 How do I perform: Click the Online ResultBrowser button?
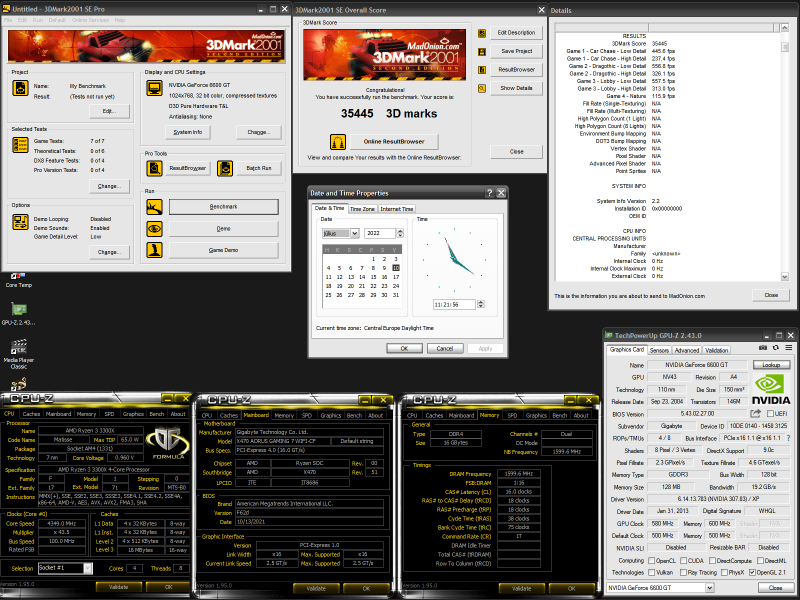coord(394,141)
